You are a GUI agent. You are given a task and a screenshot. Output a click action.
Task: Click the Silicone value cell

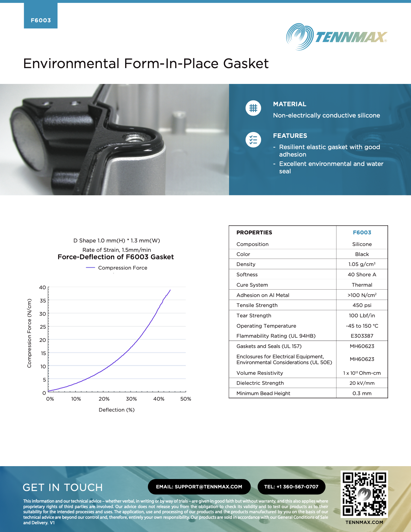[362, 244]
